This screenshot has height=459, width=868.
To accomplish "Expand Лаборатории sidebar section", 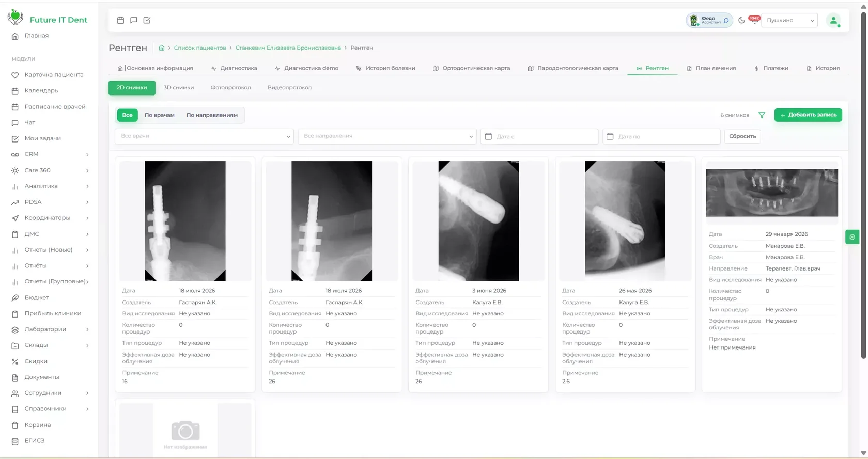I will 50,329.
